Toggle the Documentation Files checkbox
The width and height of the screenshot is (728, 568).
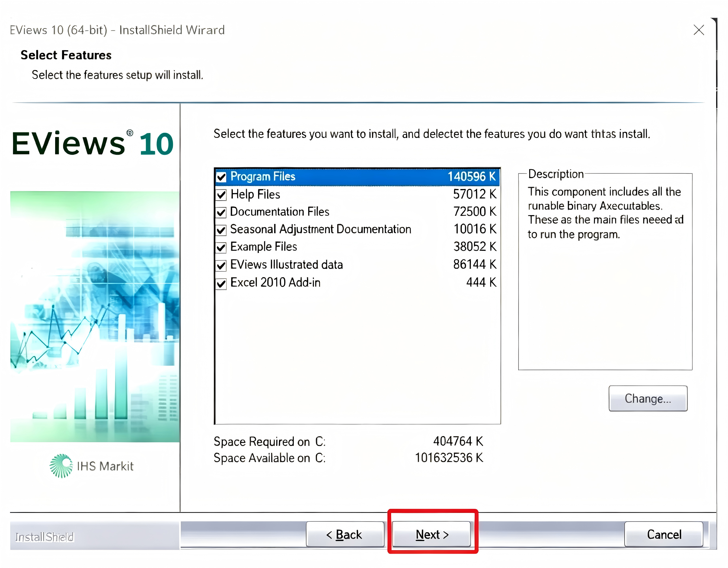tap(221, 212)
